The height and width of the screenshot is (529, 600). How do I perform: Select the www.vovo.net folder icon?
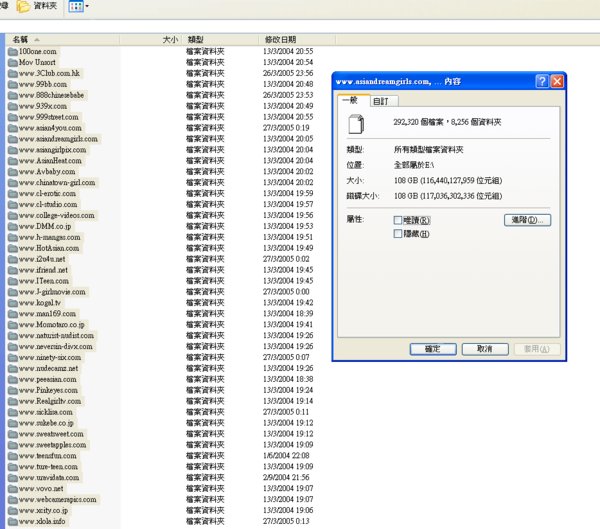click(13, 489)
